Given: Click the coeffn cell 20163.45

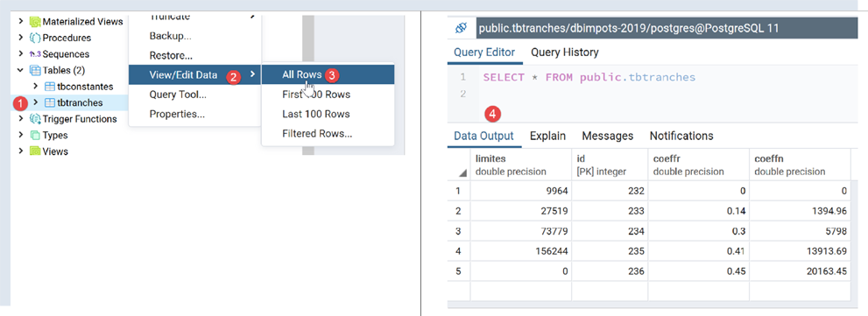Looking at the screenshot, I should click(x=800, y=271).
